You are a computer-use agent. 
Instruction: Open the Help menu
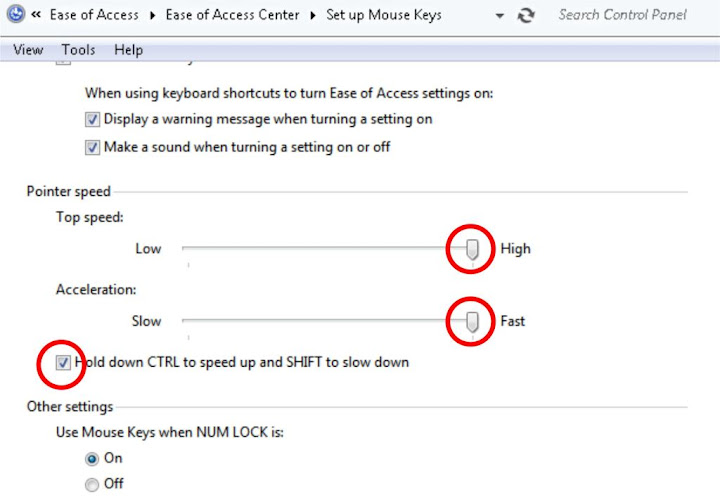click(128, 50)
